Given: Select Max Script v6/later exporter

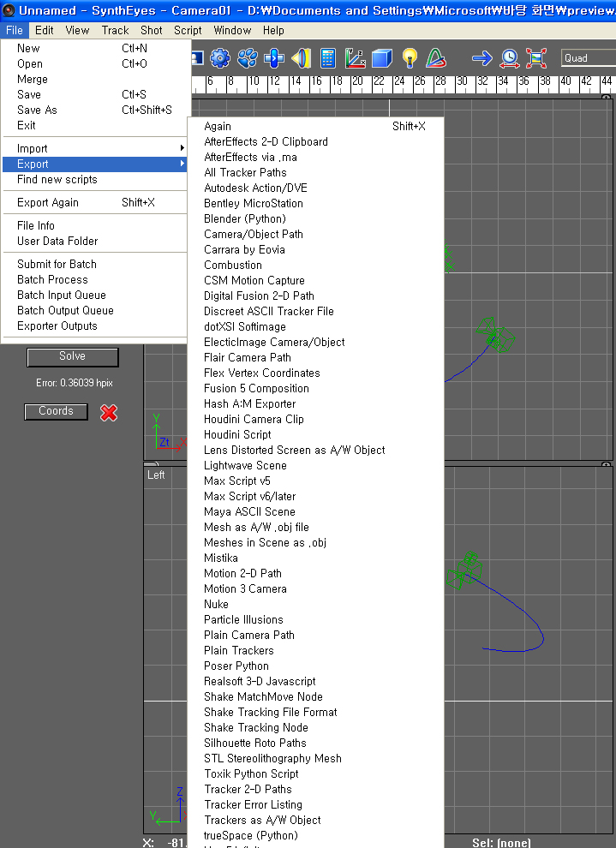Looking at the screenshot, I should coord(315,496).
